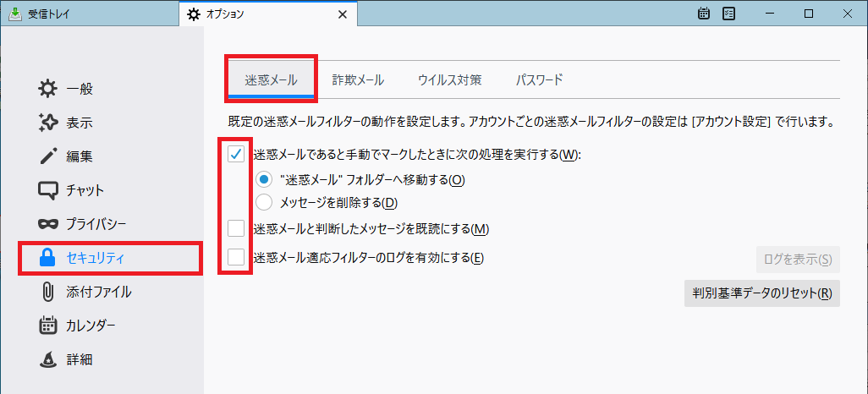
Task: Click the 編集 pencil icon
Action: click(x=48, y=156)
